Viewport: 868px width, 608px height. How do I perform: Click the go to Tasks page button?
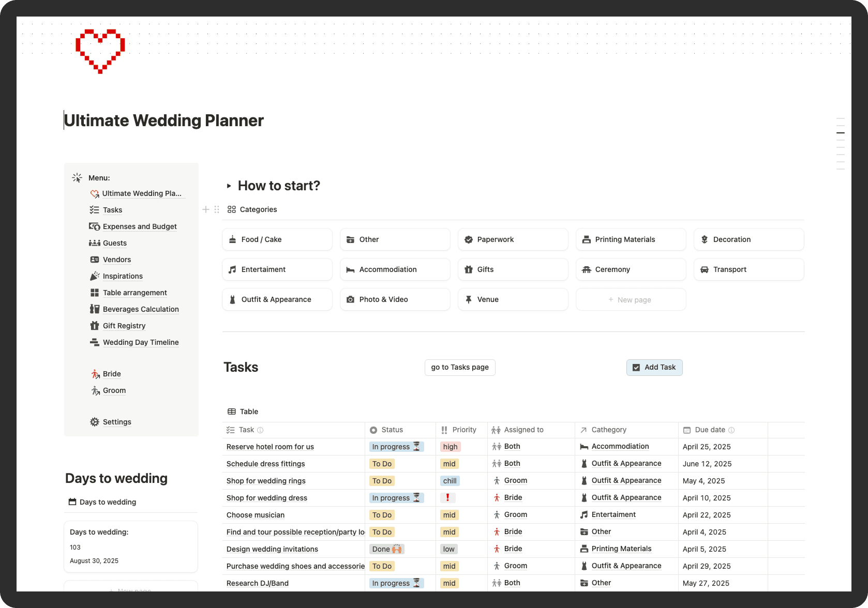point(459,367)
